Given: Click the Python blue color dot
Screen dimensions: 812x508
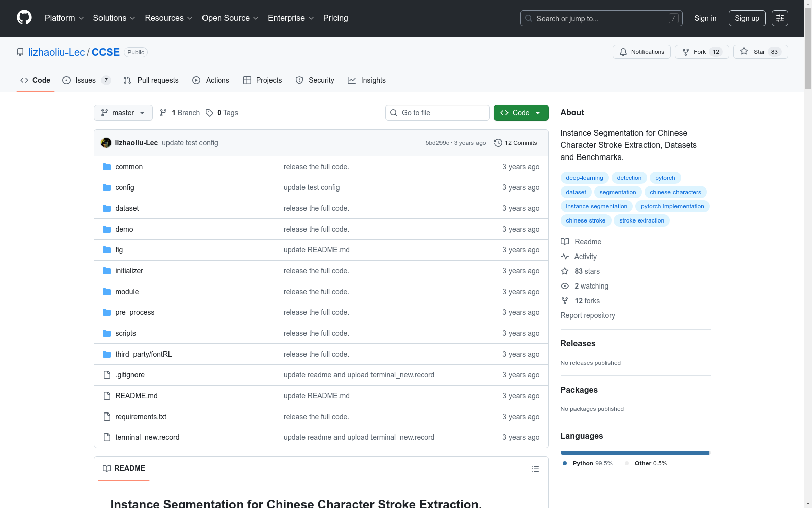Looking at the screenshot, I should click(x=565, y=463).
